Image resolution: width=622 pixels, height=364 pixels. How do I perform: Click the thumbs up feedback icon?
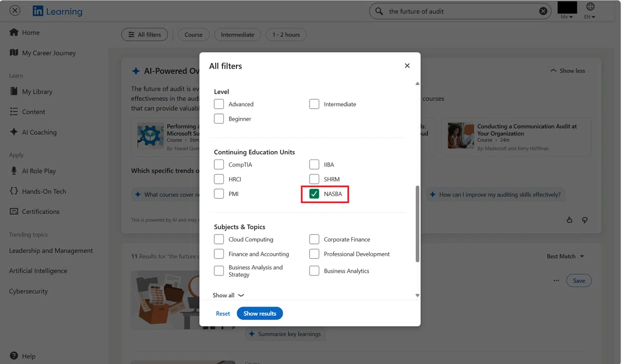point(570,220)
